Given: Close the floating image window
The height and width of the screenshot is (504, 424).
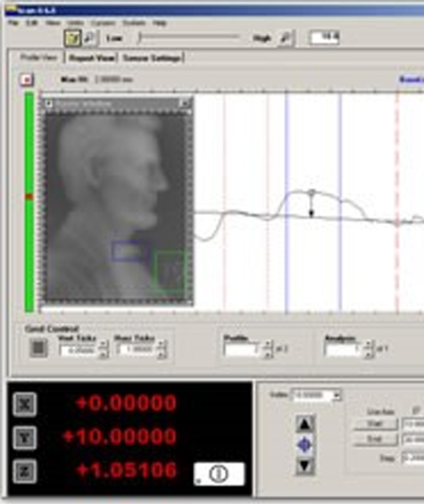Looking at the screenshot, I should pyautogui.click(x=185, y=103).
